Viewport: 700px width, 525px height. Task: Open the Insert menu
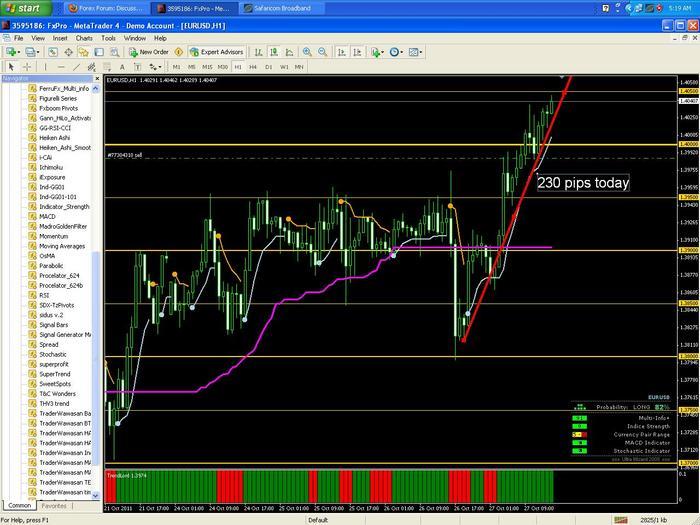[x=60, y=38]
